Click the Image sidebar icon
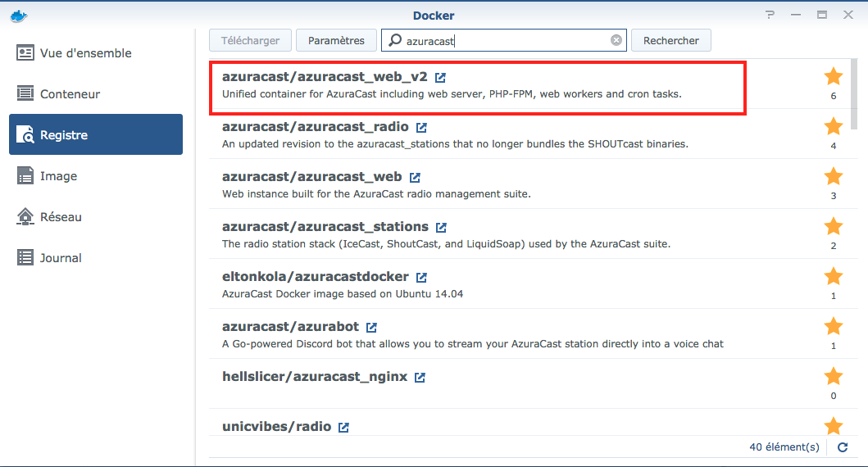 pos(25,175)
